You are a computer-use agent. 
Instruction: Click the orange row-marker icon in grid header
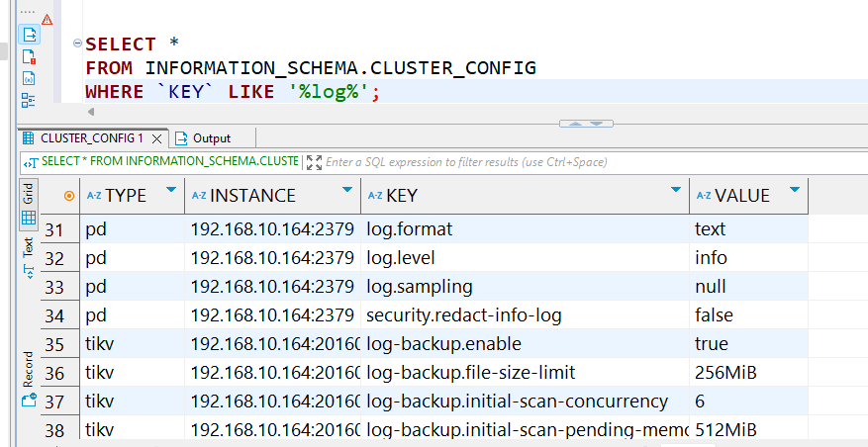(x=68, y=196)
